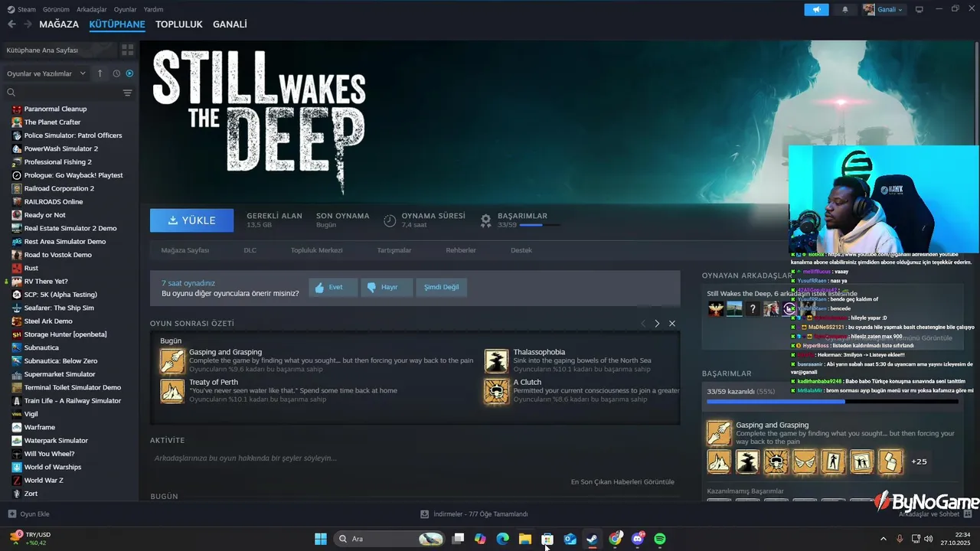This screenshot has height=551, width=980.
Task: Switch to the TOPLULUK tab
Action: (x=178, y=24)
